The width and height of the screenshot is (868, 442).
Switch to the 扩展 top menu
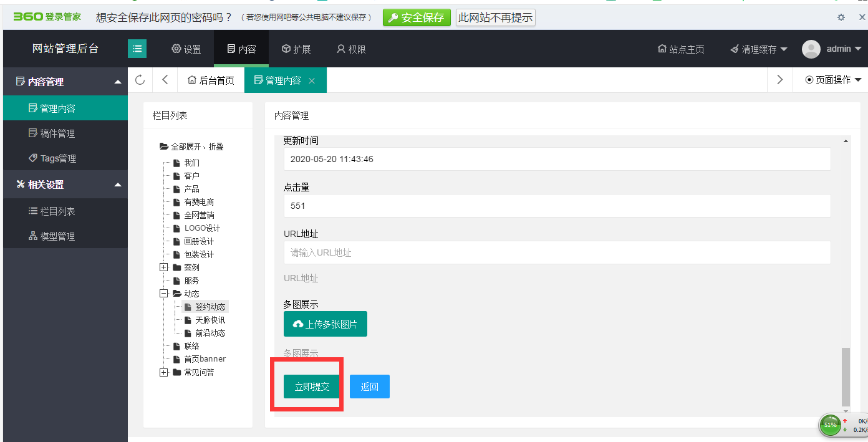click(x=296, y=49)
